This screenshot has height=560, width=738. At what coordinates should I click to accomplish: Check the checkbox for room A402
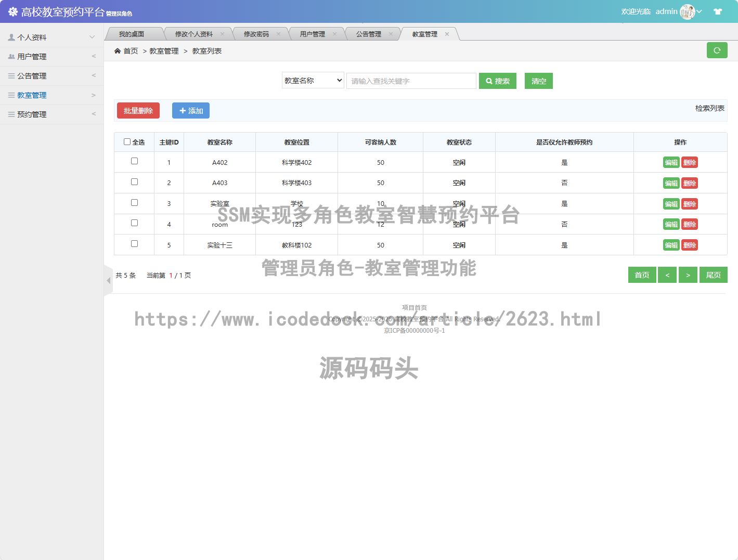[x=134, y=161]
